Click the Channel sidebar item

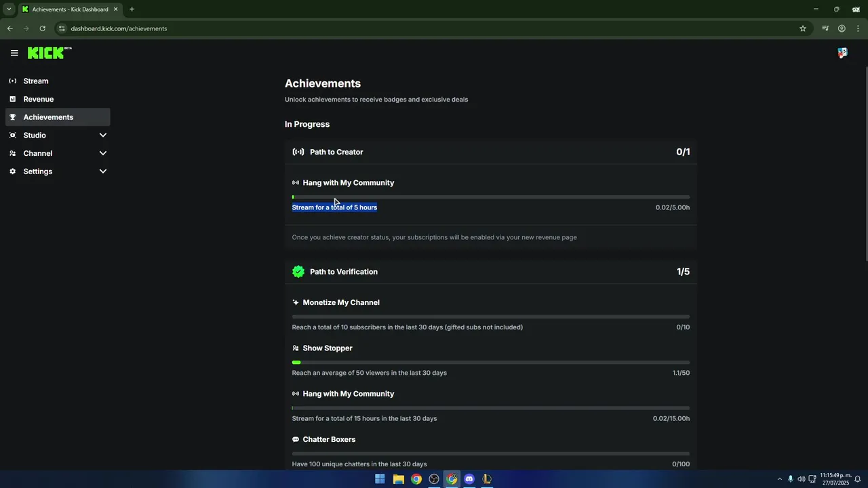coord(58,153)
